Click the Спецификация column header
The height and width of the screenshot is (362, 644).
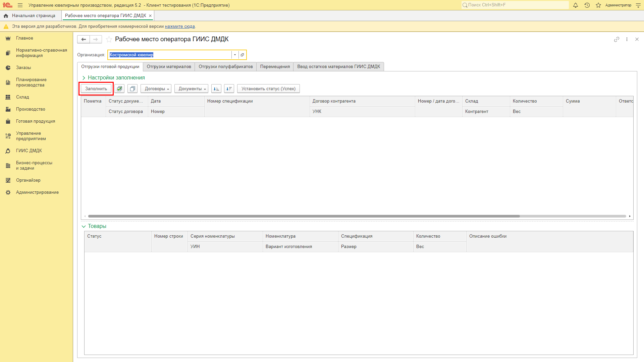click(376, 236)
